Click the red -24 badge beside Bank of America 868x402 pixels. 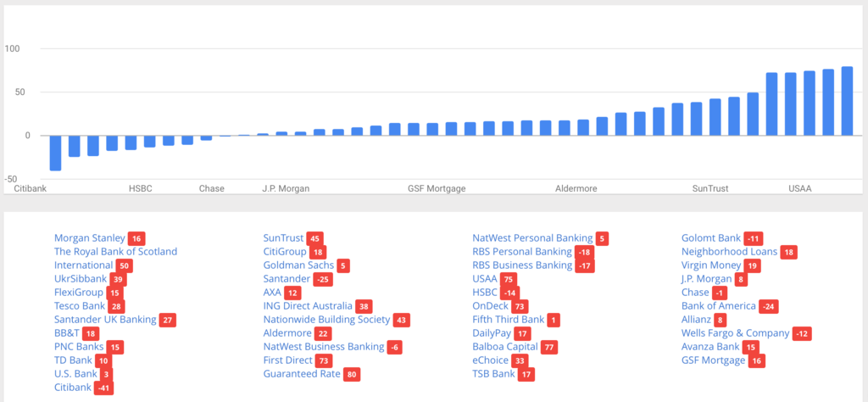[768, 306]
